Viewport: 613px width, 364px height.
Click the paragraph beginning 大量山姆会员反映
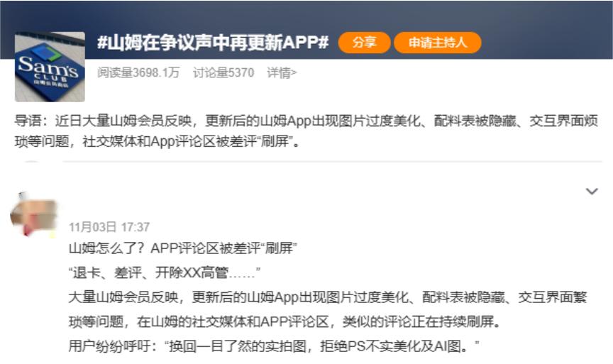tap(326, 297)
